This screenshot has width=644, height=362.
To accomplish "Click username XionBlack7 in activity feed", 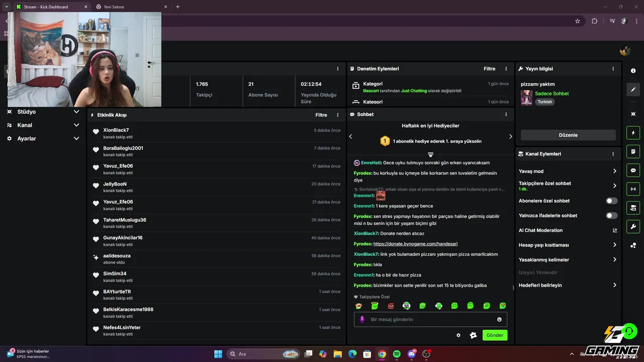I will point(116,130).
